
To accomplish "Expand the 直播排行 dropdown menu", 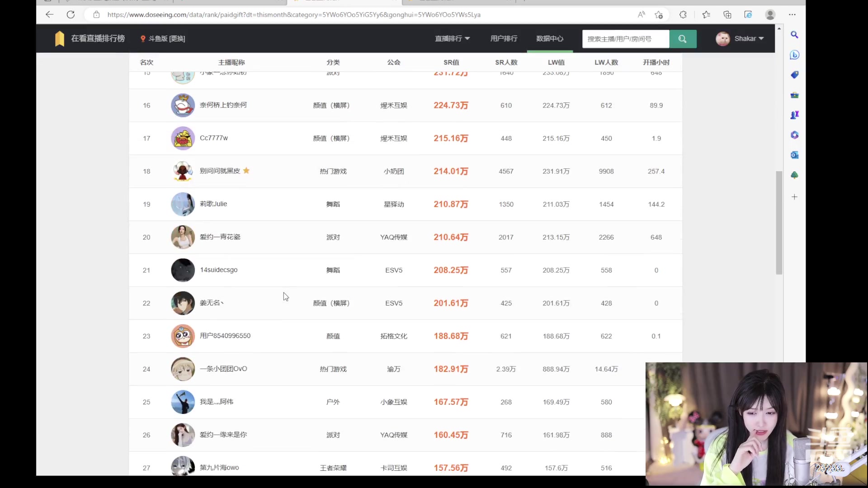I will [452, 39].
